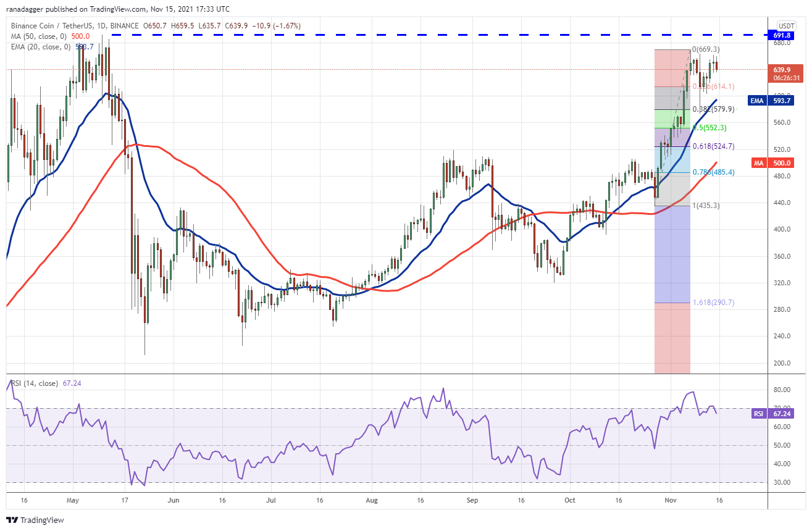Select the 0.5(552.3) Fibonacci level label
812x531 pixels.
point(709,128)
